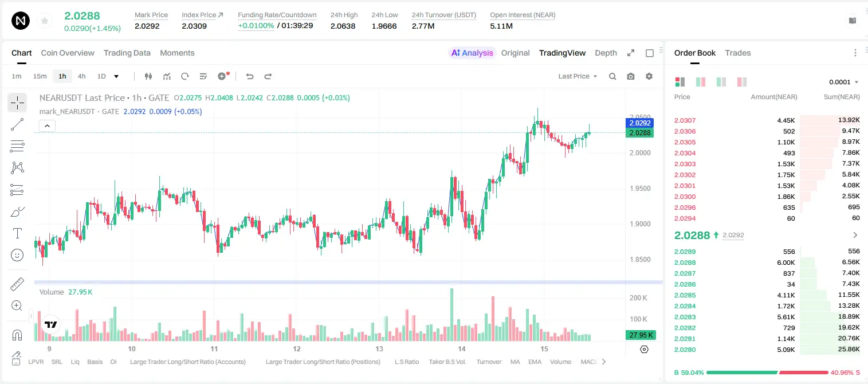
Task: Open the Last Price type dropdown
Action: [578, 76]
